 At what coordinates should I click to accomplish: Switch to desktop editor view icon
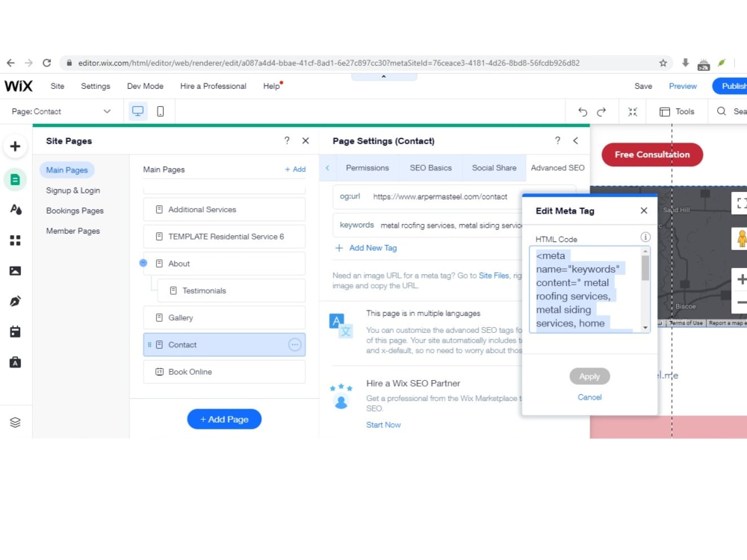[x=137, y=111]
